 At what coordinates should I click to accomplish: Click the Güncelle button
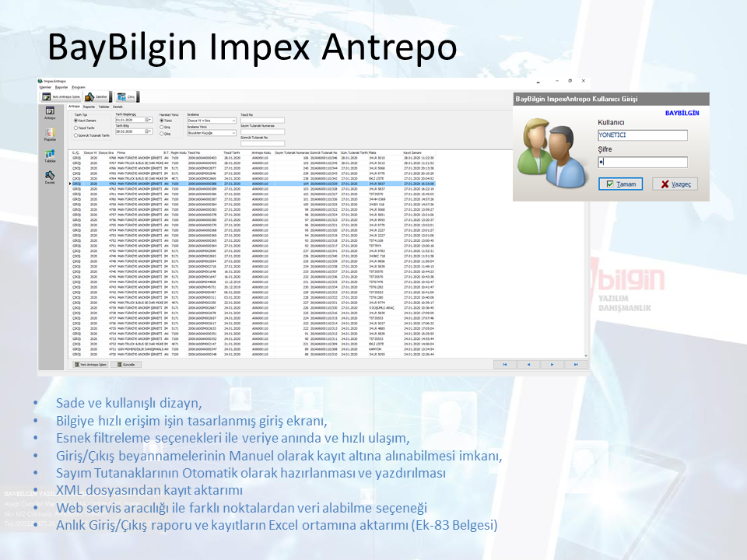(126, 364)
